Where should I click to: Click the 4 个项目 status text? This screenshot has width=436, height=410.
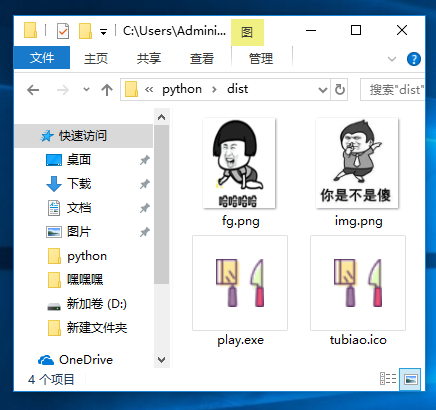click(x=51, y=379)
